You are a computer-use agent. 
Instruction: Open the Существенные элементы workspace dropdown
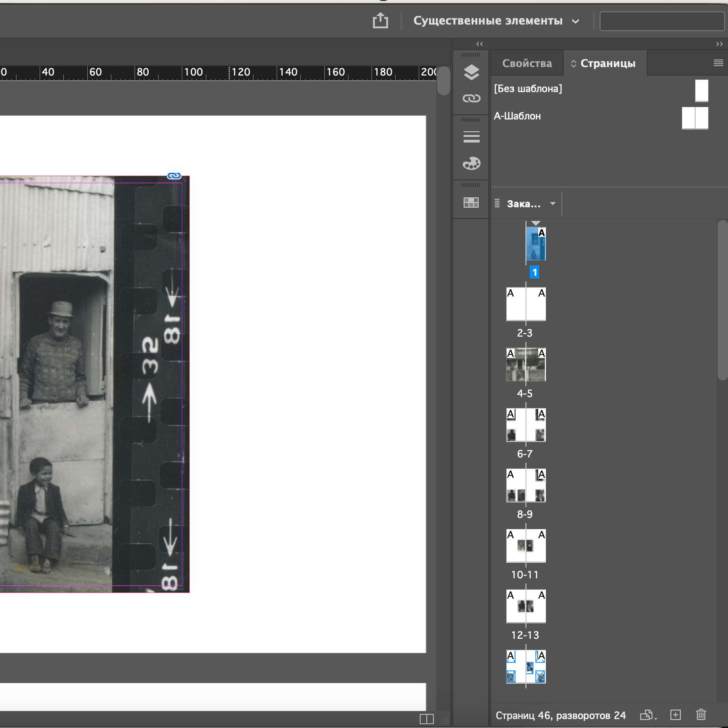pos(496,21)
